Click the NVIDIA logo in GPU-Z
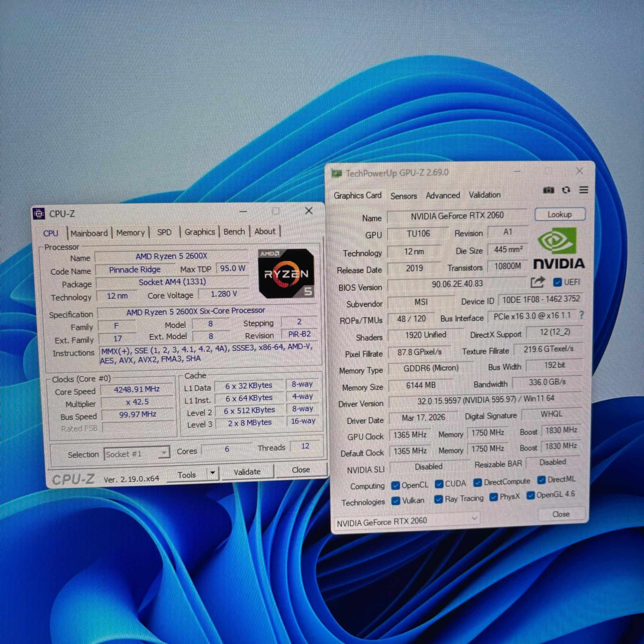 [559, 249]
